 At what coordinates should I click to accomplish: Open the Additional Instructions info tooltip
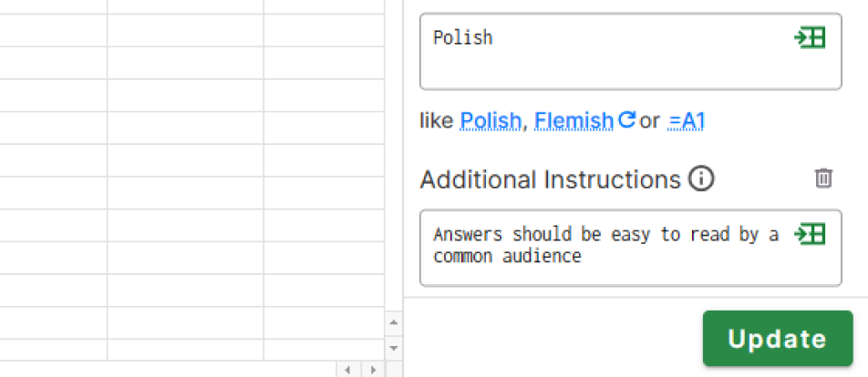pyautogui.click(x=701, y=179)
